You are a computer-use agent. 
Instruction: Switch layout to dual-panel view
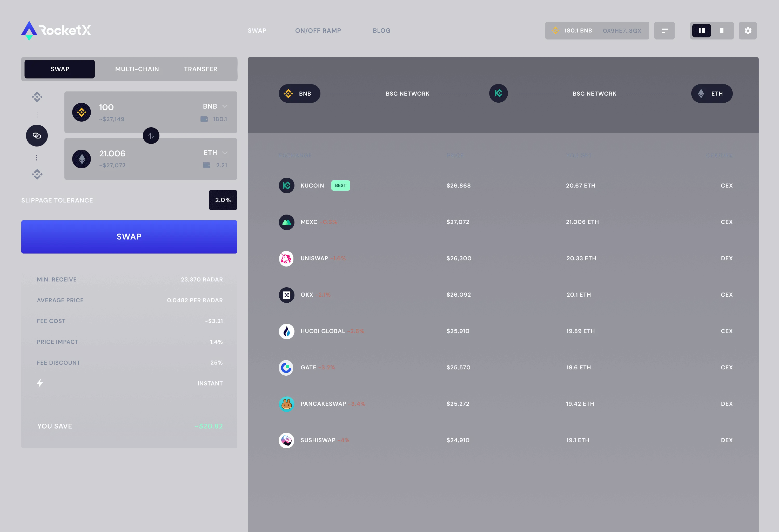coord(702,30)
